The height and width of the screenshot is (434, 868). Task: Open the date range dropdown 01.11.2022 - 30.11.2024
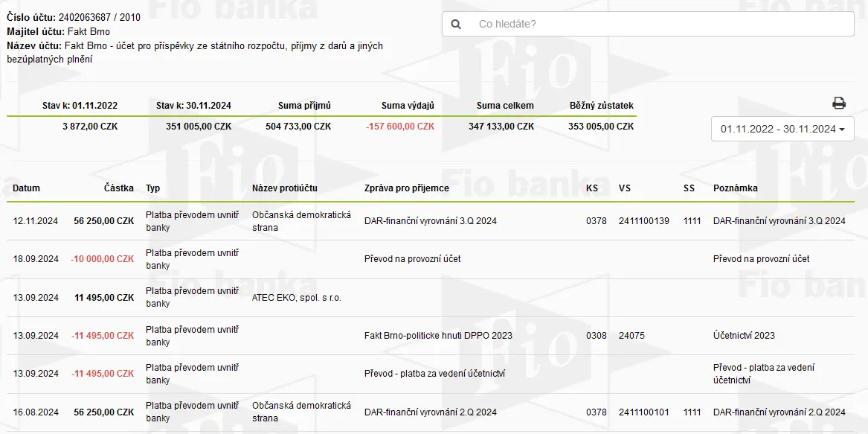click(782, 129)
